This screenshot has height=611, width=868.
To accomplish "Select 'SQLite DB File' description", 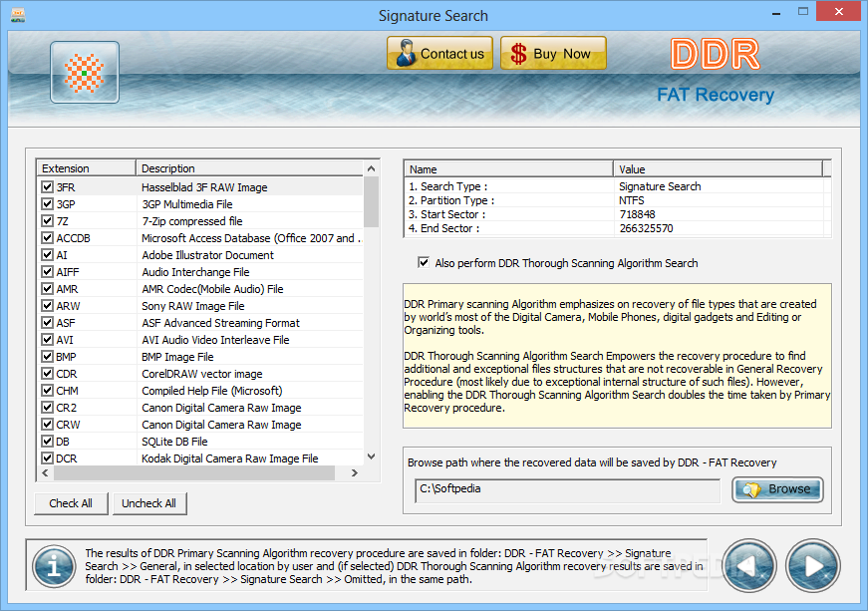I will click(x=174, y=442).
